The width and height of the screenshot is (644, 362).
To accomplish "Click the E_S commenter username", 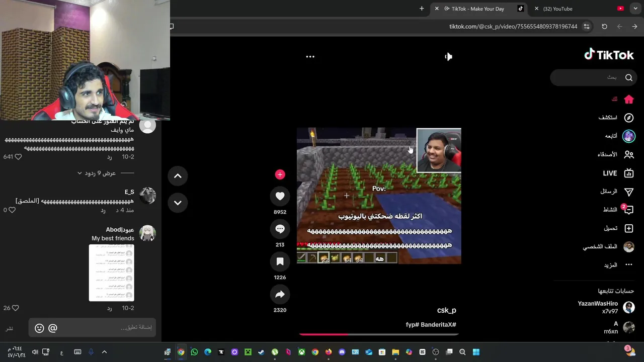I will pyautogui.click(x=129, y=192).
